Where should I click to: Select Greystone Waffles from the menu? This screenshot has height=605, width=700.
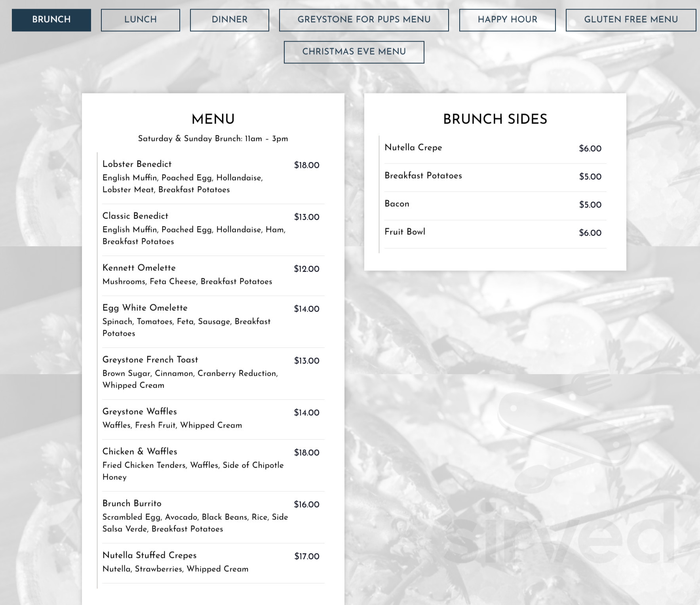pos(139,412)
